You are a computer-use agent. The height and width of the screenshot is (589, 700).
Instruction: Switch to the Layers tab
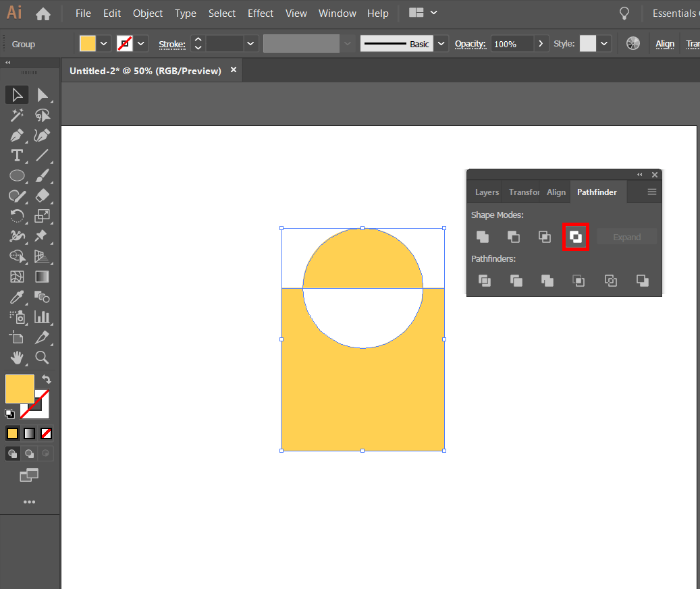pos(486,192)
